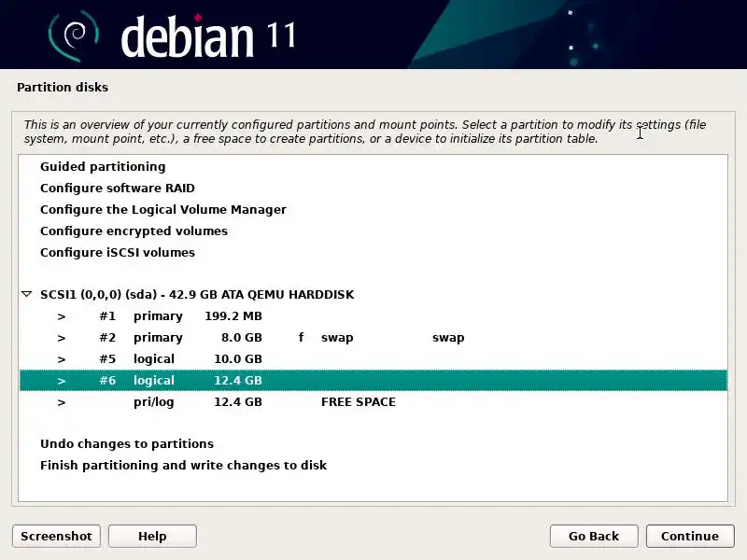Choose Configure software RAID
Image resolution: width=747 pixels, height=560 pixels.
point(118,189)
